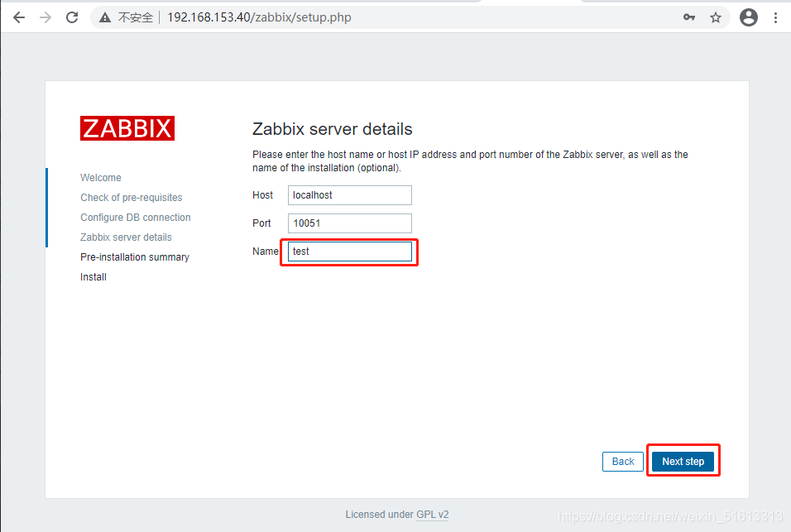Click the browser forward arrow
791x532 pixels.
[46, 17]
